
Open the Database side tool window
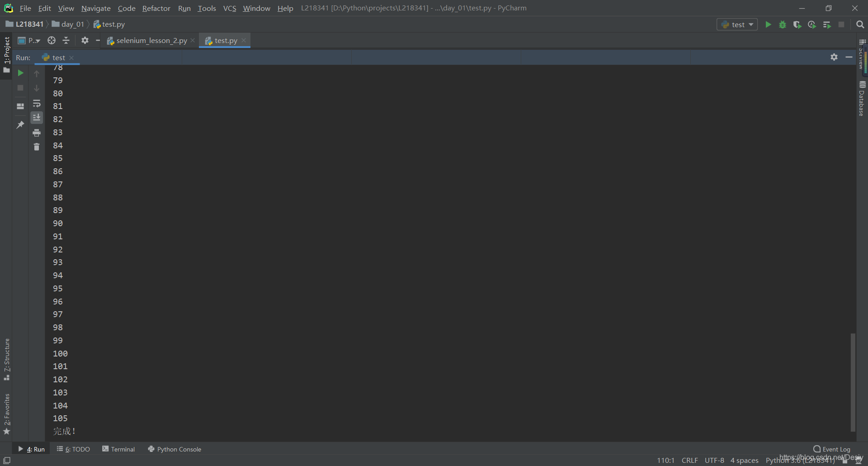(862, 99)
